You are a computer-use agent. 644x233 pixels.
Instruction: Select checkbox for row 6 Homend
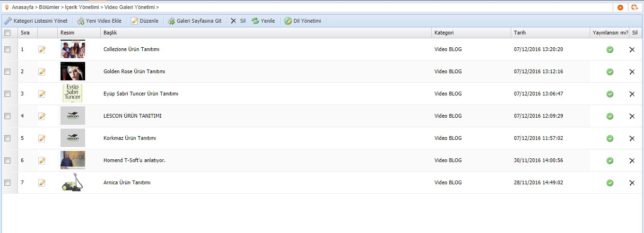(7, 161)
